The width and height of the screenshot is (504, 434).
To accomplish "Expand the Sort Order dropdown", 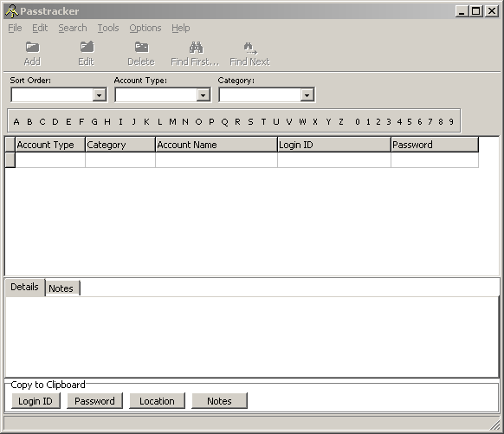I will point(100,95).
